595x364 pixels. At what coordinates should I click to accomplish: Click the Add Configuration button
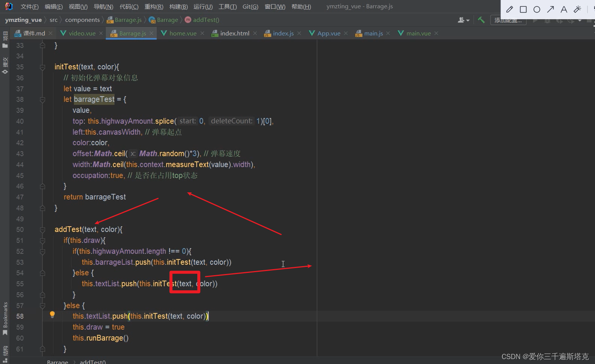click(508, 20)
